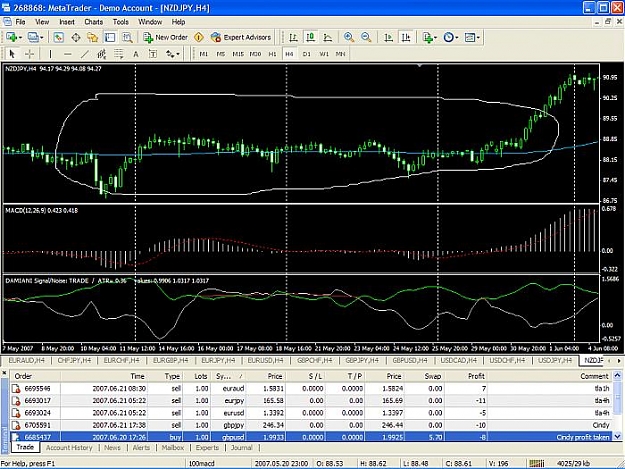
Task: Switch to M5 timeframe
Action: point(221,54)
